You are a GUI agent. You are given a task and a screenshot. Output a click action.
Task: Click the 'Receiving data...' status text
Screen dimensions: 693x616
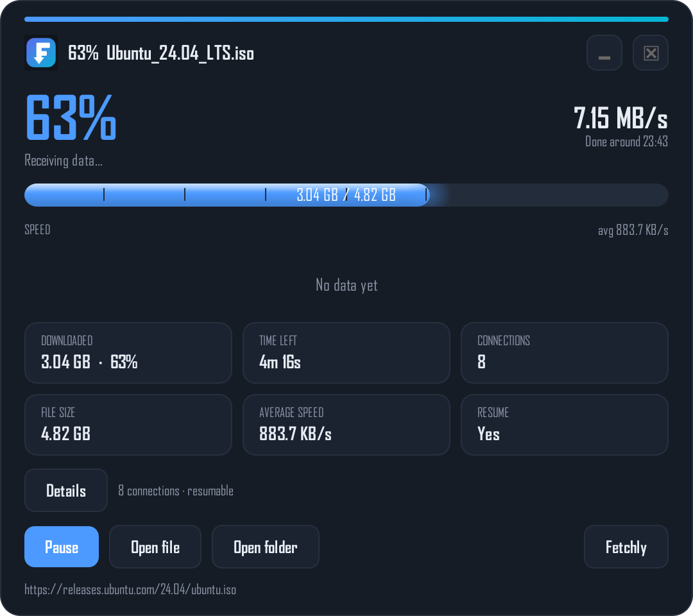point(64,160)
